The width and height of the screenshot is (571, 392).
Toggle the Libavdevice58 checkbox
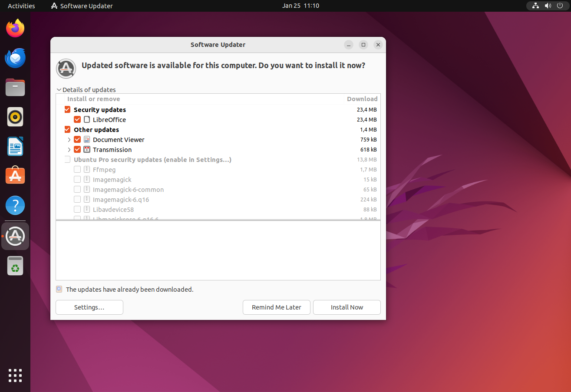click(77, 209)
